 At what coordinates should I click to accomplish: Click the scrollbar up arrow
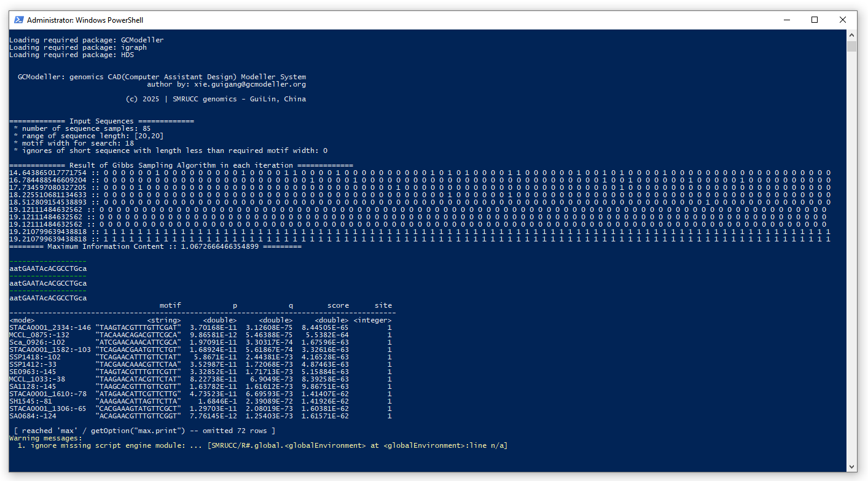851,36
